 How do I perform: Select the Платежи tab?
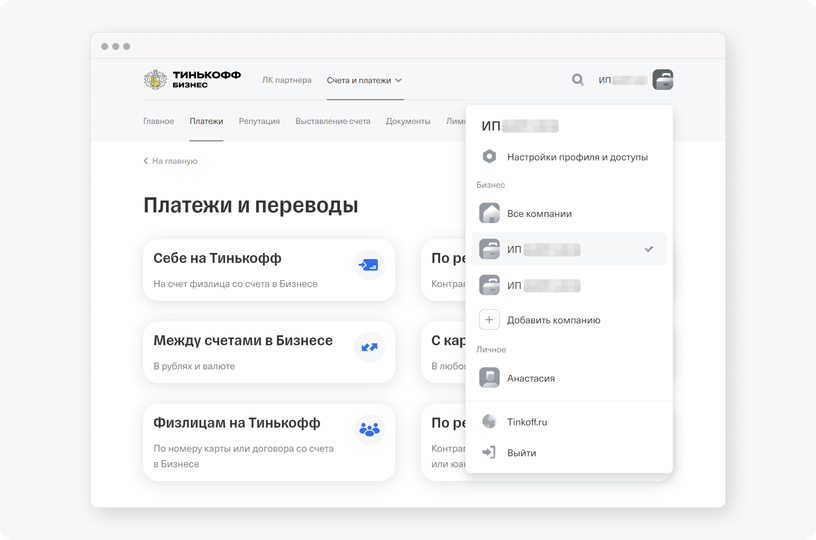click(x=206, y=121)
